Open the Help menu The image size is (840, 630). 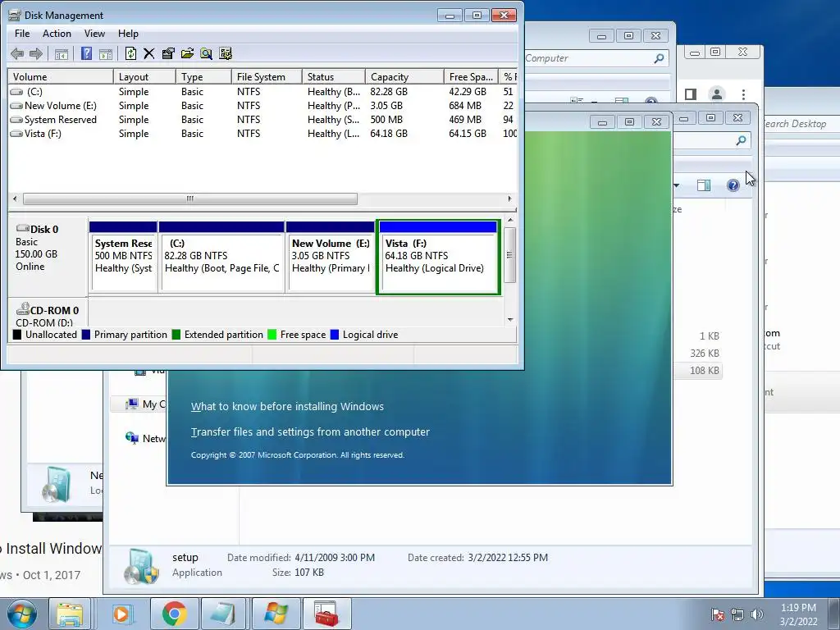tap(128, 33)
